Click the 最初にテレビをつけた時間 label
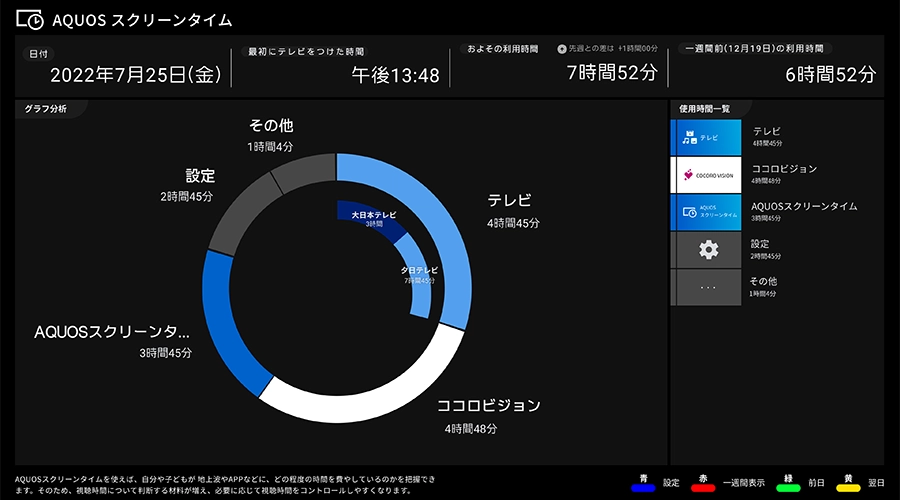Viewport: 900px width, 500px height. tap(306, 52)
